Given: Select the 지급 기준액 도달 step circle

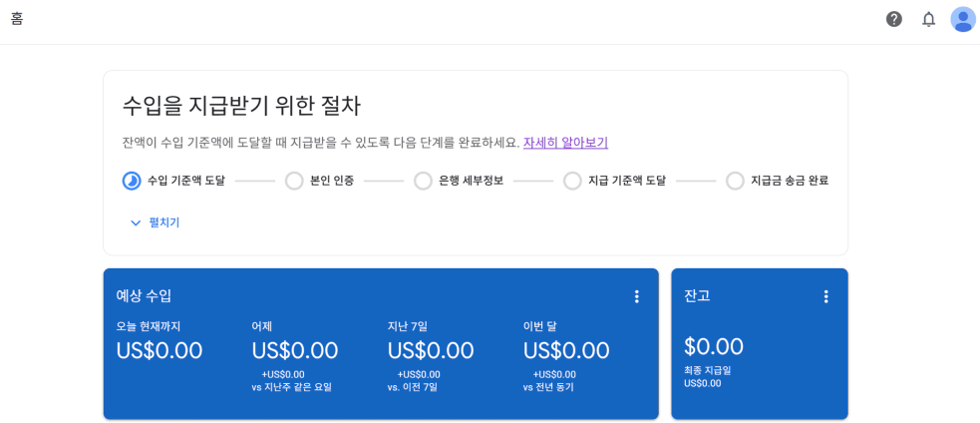Looking at the screenshot, I should click(572, 181).
